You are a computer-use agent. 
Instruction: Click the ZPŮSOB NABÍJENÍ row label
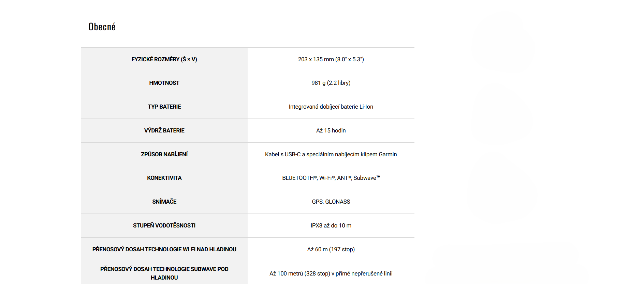pos(164,154)
